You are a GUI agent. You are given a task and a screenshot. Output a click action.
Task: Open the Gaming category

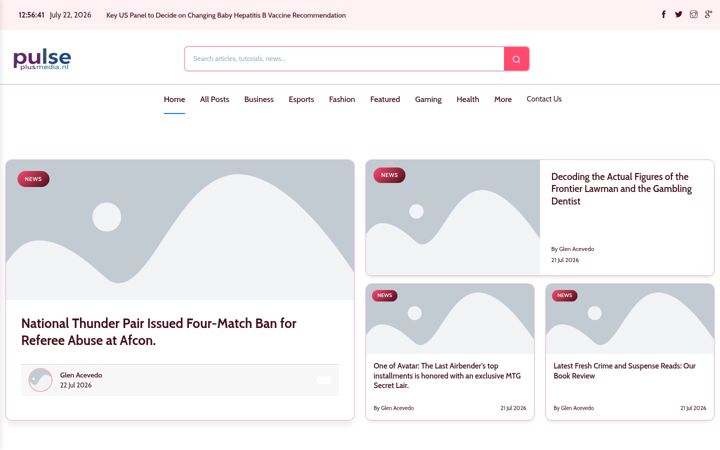pos(428,99)
